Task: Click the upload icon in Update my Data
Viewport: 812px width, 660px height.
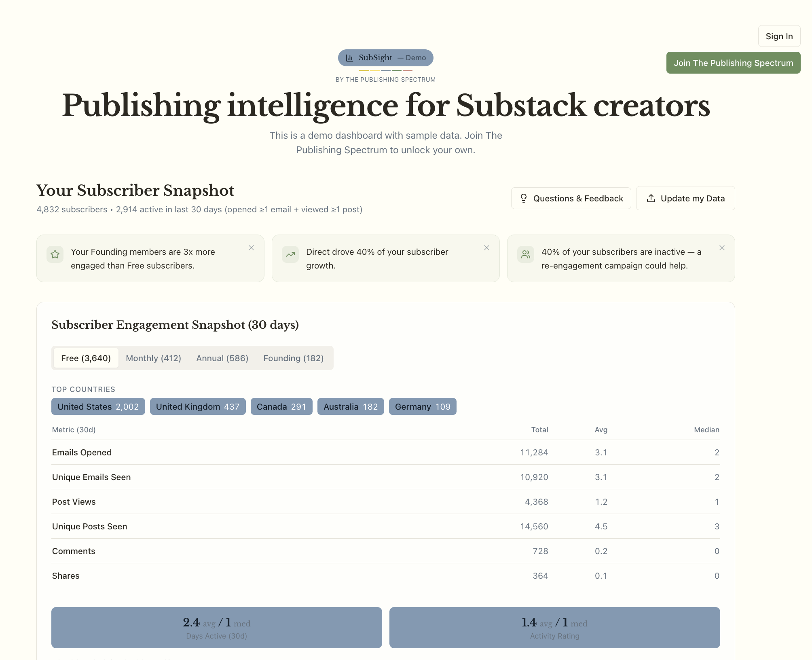Action: tap(651, 198)
